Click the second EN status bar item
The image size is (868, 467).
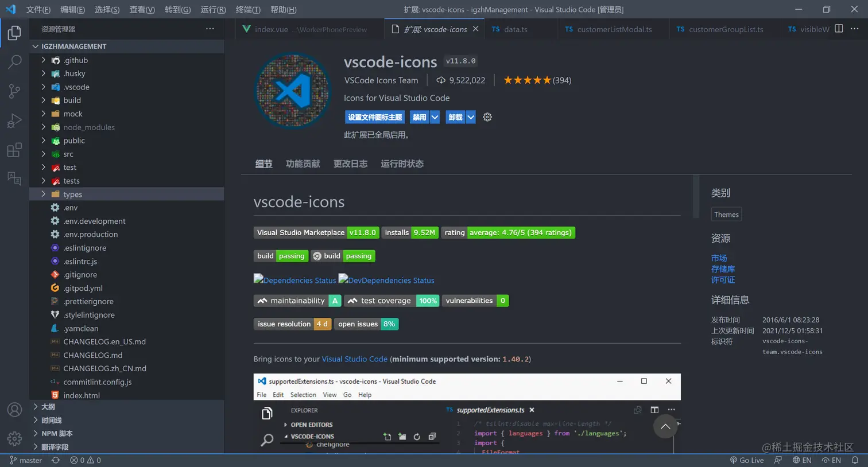tap(831, 460)
